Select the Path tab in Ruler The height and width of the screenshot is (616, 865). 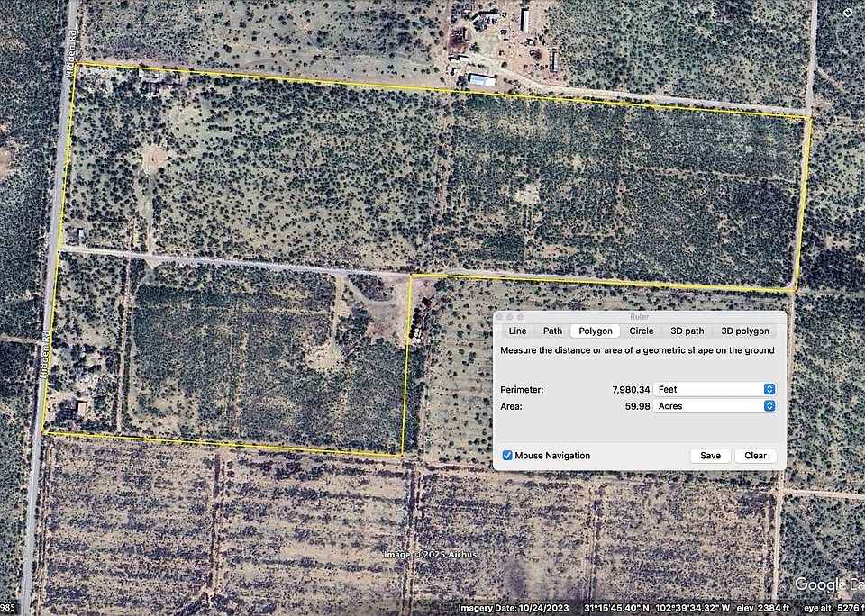click(x=552, y=331)
